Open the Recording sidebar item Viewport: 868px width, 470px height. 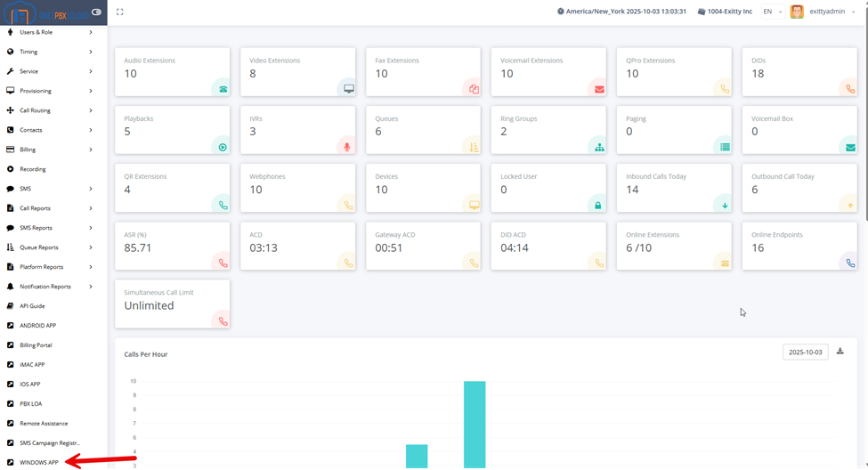point(33,169)
